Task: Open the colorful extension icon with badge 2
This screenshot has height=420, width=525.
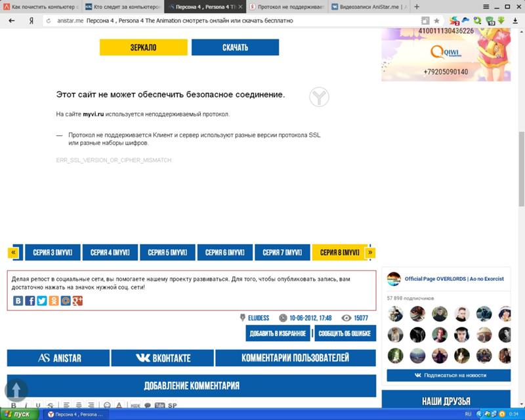Action: (x=454, y=21)
